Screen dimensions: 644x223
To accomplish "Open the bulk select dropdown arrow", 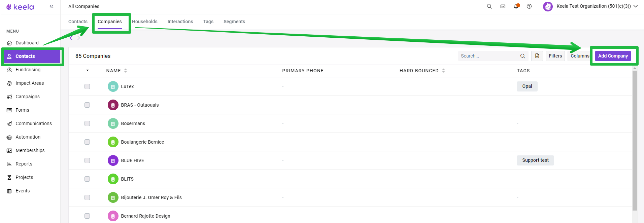I will point(88,71).
